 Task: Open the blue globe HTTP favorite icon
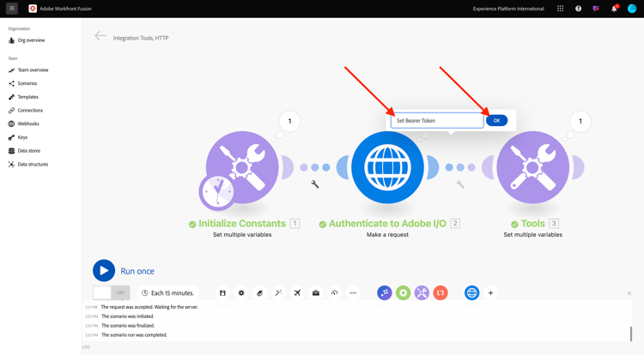472,292
